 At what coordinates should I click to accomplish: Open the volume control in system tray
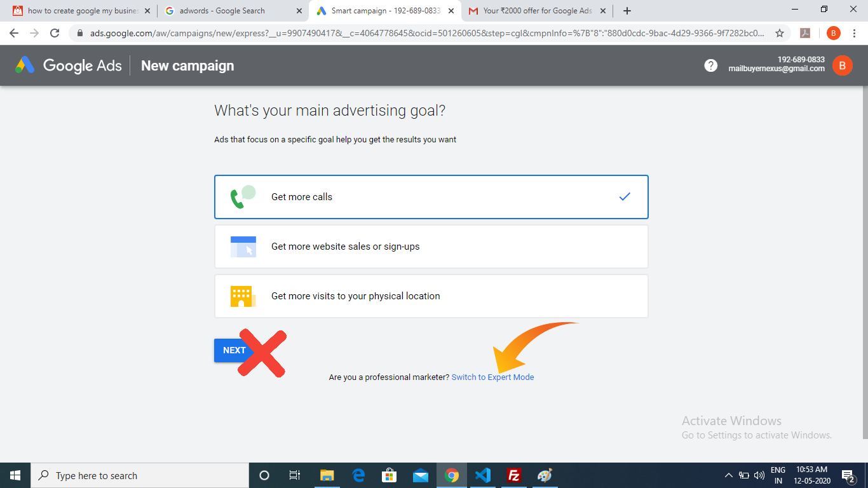[759, 475]
